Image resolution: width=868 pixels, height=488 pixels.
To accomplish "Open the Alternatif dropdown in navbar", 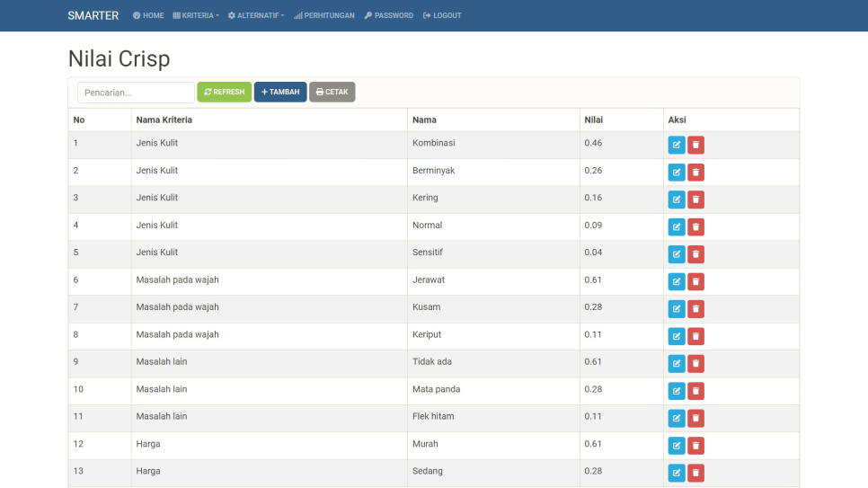I will point(255,16).
